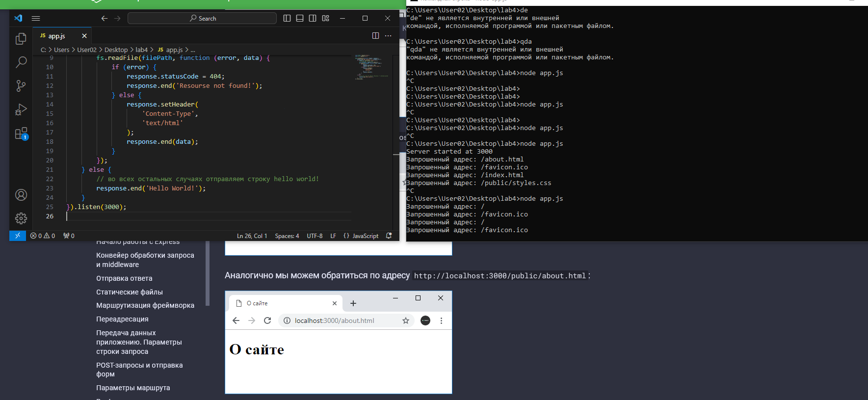Screen dimensions: 868x400
Task: Split the editor to the right
Action: [x=375, y=36]
